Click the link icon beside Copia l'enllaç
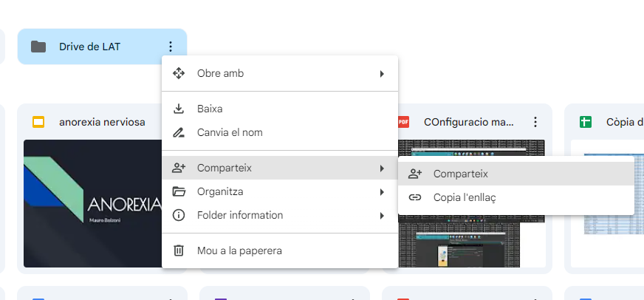 [415, 197]
